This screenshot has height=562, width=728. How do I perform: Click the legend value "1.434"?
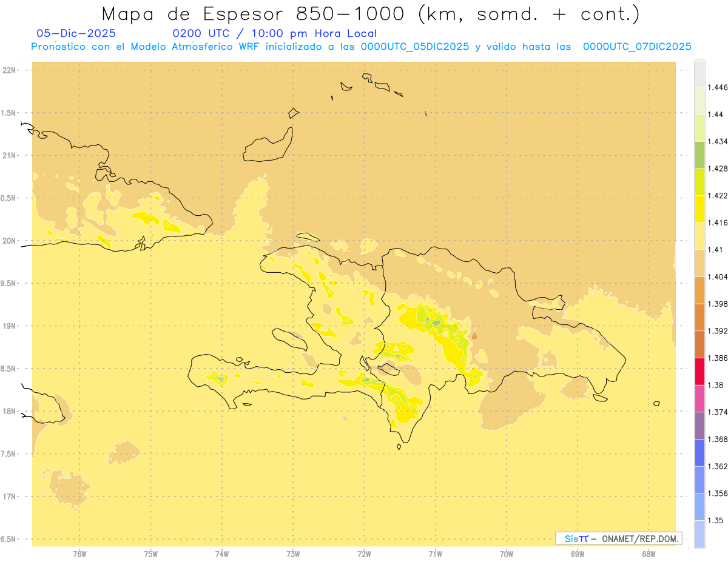click(717, 141)
